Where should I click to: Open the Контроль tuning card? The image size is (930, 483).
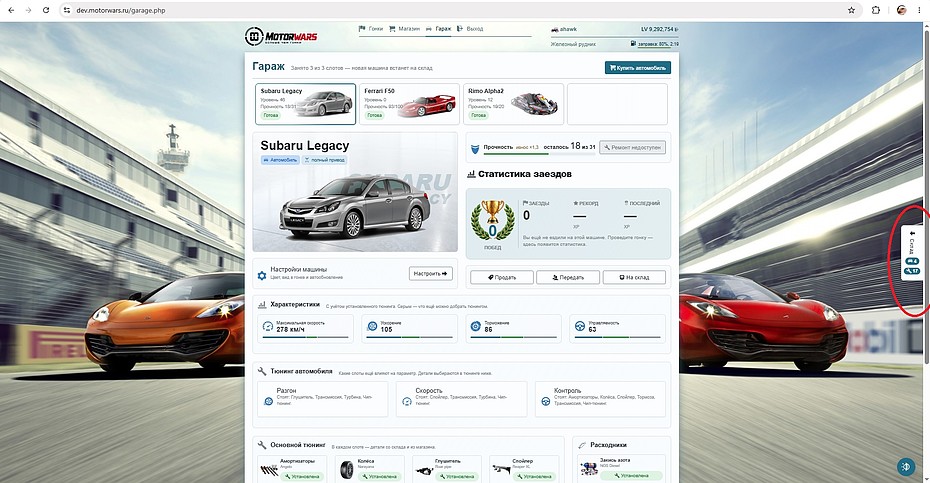coord(600,399)
